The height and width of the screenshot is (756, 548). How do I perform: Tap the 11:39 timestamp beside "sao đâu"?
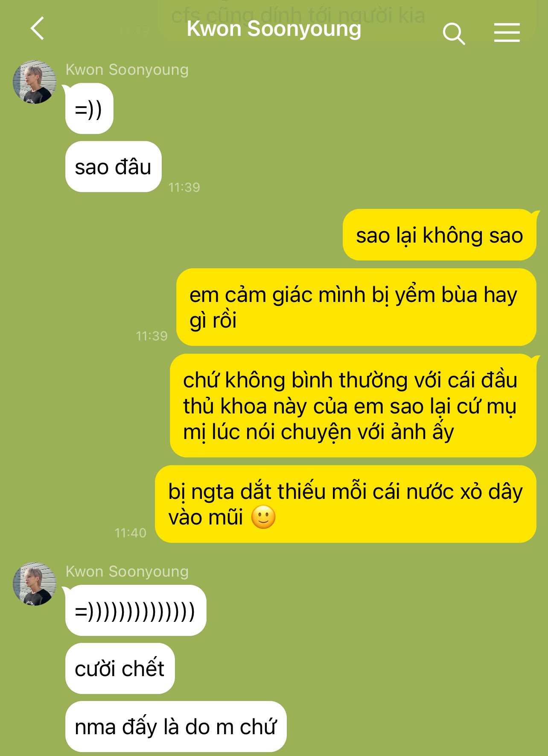[184, 187]
